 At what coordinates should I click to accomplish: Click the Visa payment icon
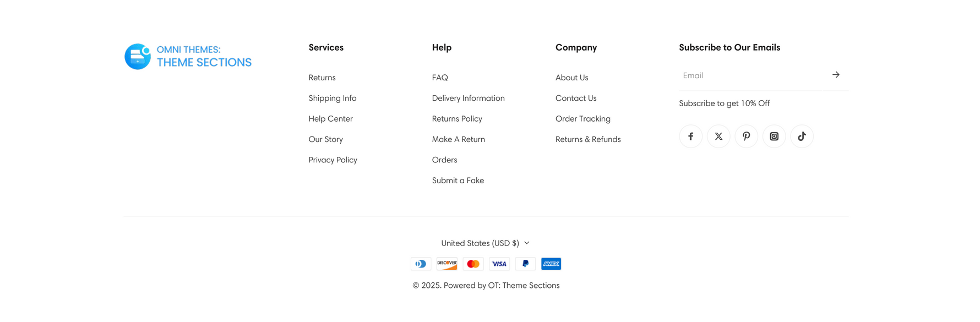coord(499,264)
